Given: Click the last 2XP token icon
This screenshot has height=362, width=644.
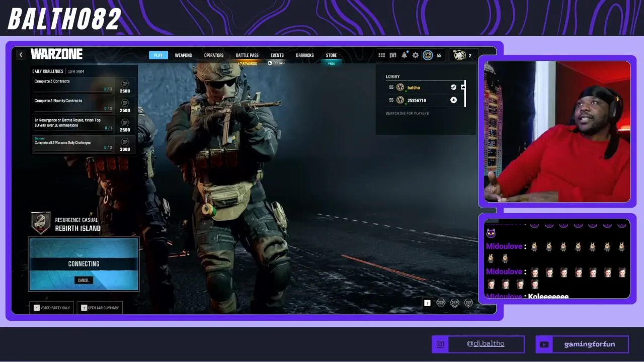Looking at the screenshot, I should [468, 303].
